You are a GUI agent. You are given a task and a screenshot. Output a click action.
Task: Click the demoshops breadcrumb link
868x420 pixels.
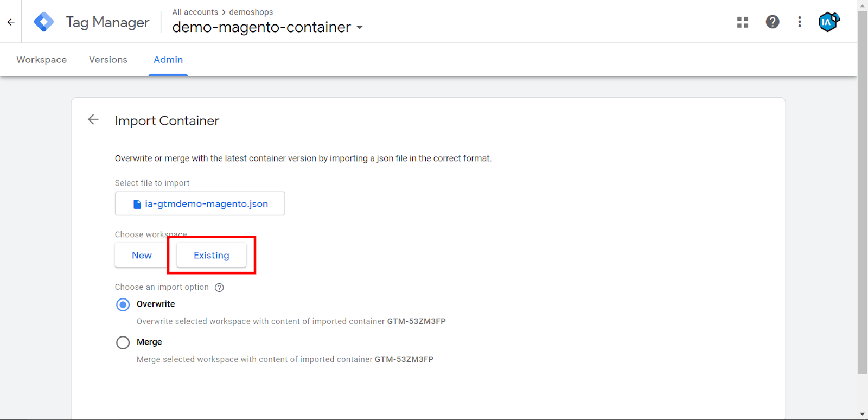[x=251, y=12]
